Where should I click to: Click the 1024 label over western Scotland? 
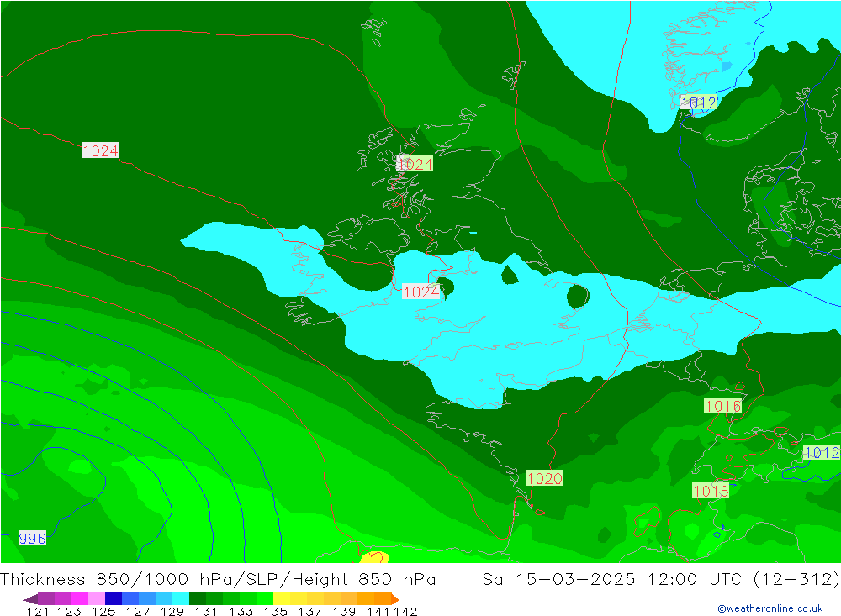tap(415, 164)
